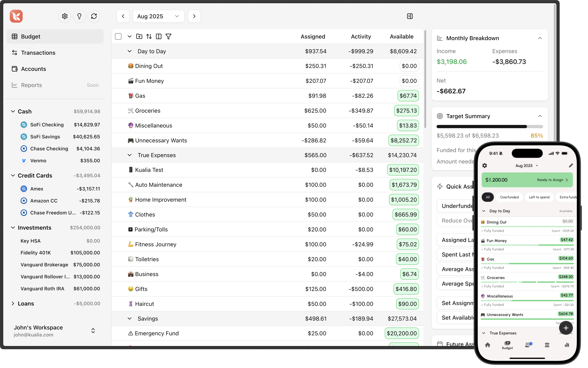Open settings via the gear icon
The width and height of the screenshot is (588, 368).
click(64, 16)
